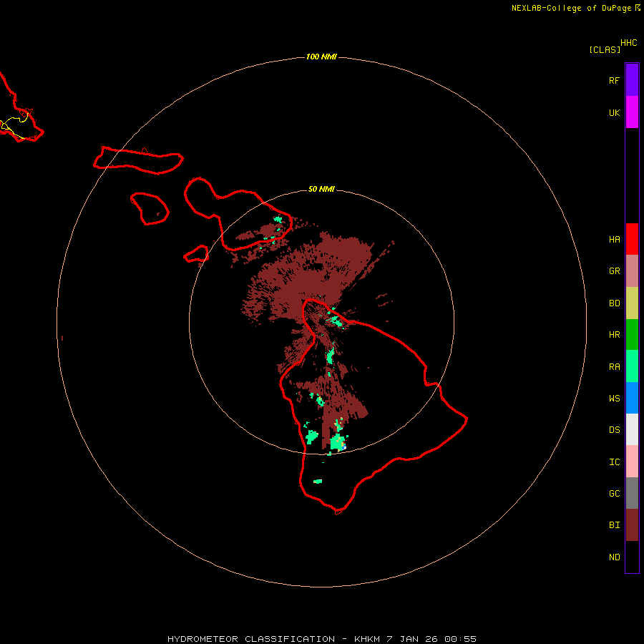Pick the dark green HR swatch

point(632,335)
